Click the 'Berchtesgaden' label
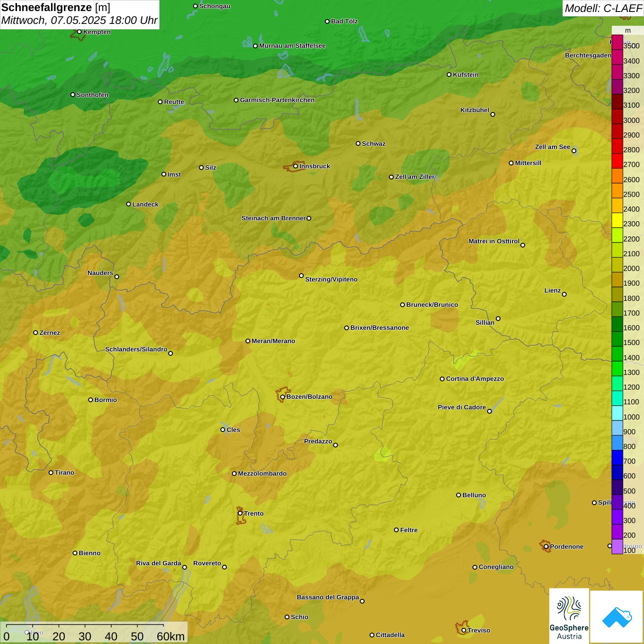Image resolution: width=644 pixels, height=644 pixels. [x=588, y=55]
